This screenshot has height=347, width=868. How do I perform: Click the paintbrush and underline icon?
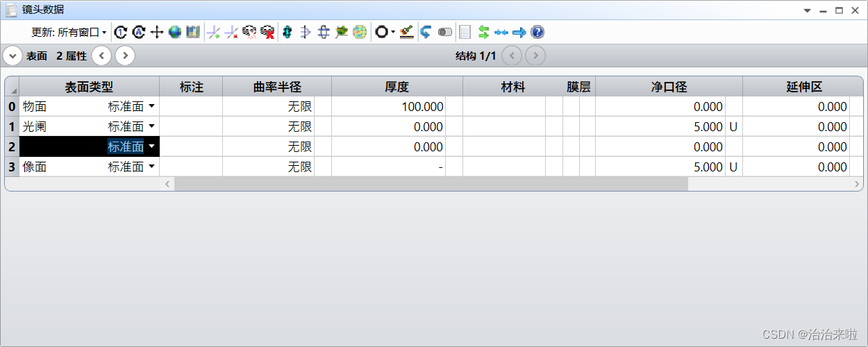(x=407, y=32)
